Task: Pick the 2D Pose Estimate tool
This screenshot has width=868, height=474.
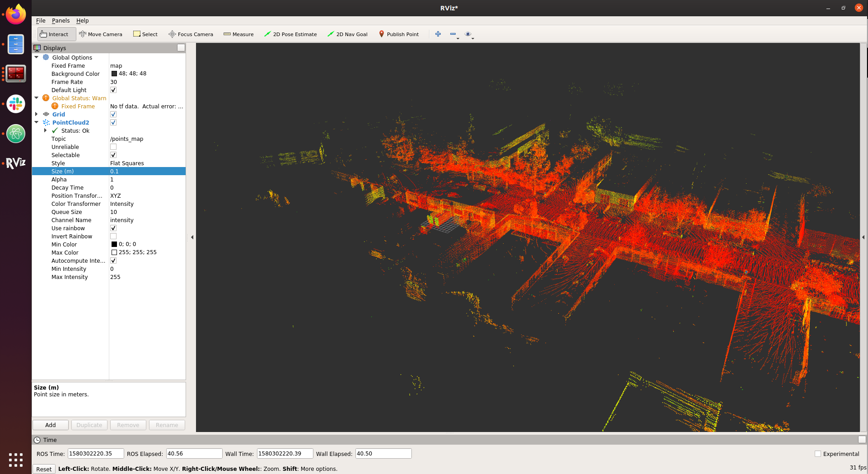Action: [290, 34]
